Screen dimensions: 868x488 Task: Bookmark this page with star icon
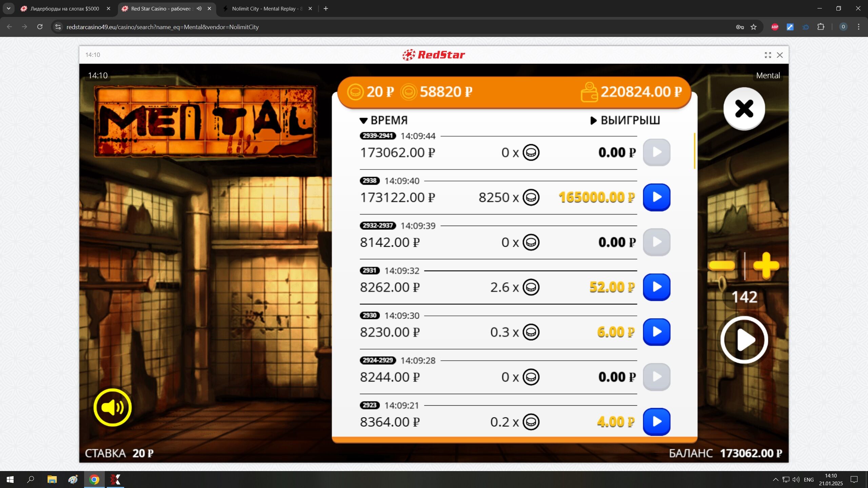753,27
